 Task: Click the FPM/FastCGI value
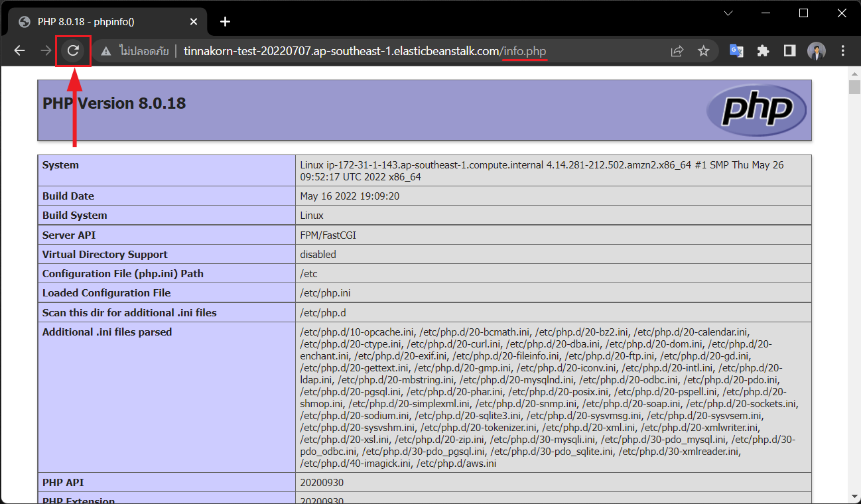[328, 235]
